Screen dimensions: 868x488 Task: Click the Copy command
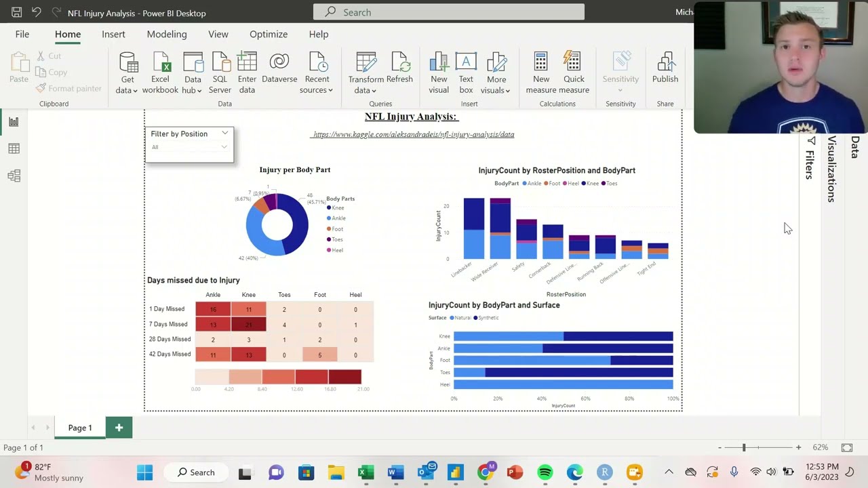point(52,73)
